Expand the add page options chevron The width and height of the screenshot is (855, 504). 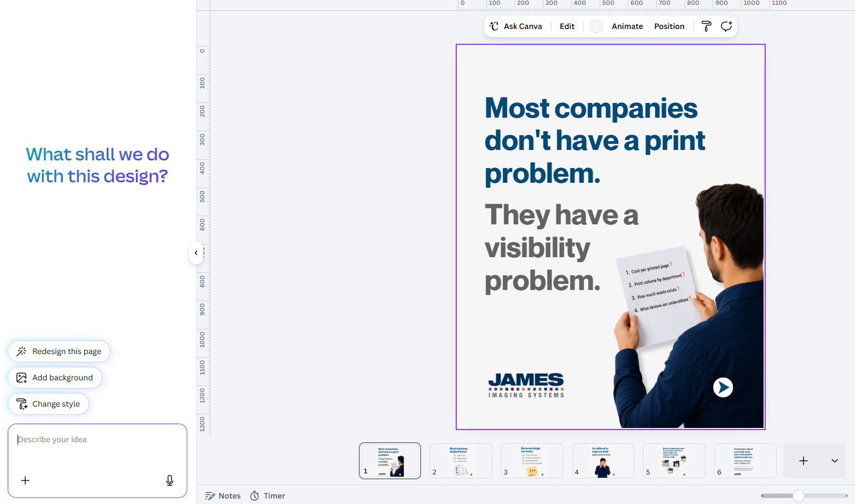click(x=835, y=461)
